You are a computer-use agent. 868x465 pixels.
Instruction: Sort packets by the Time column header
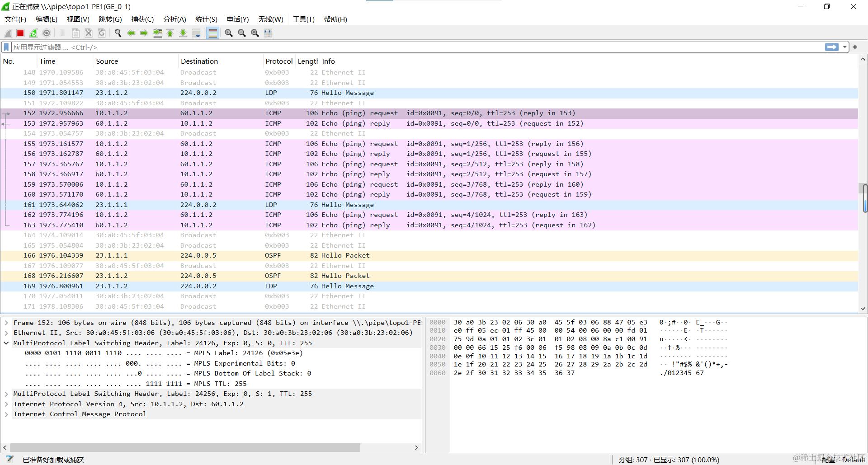(65, 61)
